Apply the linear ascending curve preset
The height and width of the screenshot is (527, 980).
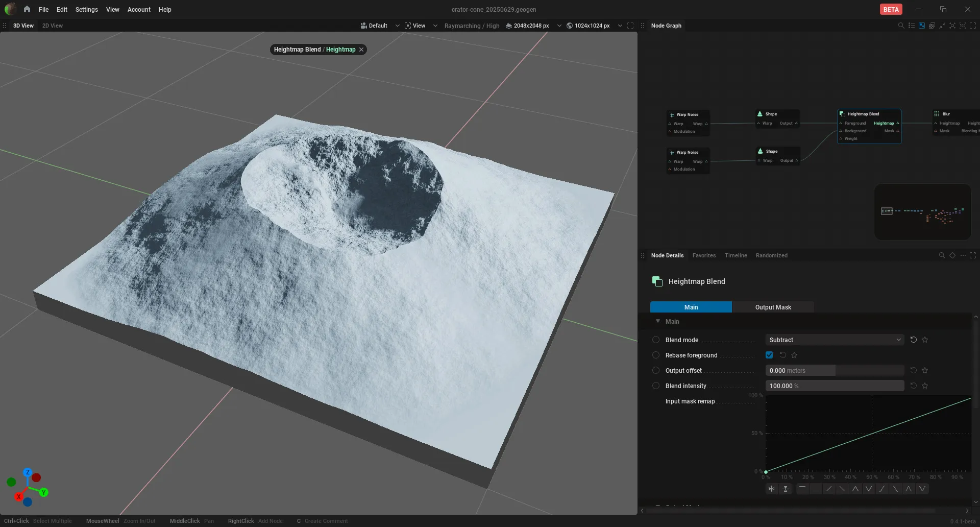tap(829, 489)
